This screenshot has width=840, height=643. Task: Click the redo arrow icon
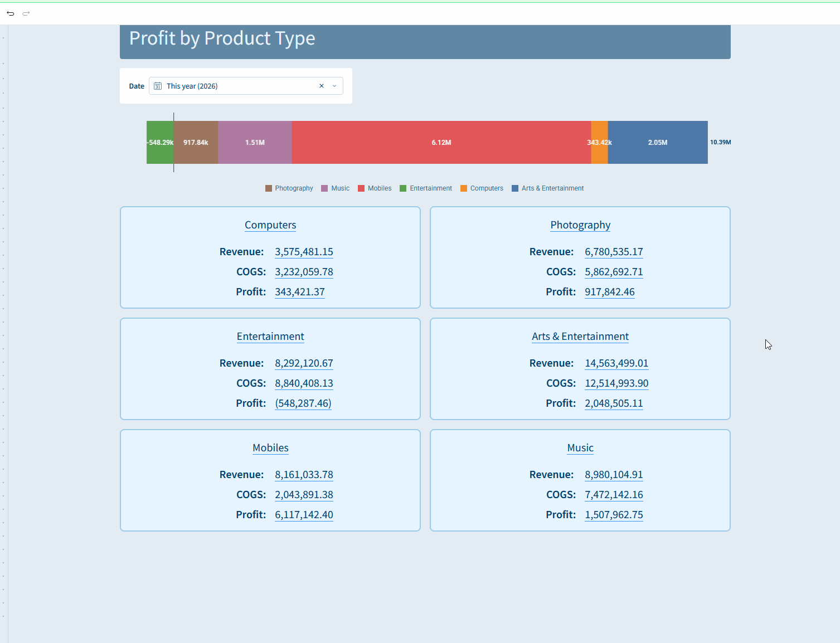point(26,13)
